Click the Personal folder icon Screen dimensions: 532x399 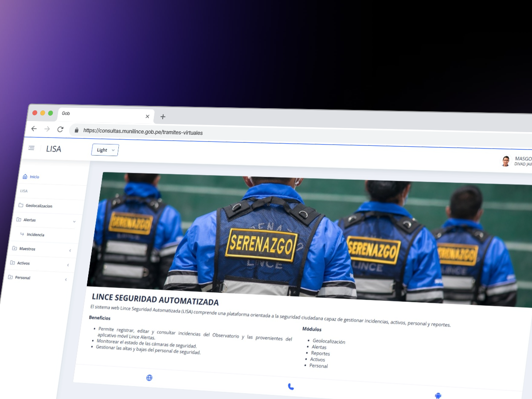pyautogui.click(x=10, y=277)
